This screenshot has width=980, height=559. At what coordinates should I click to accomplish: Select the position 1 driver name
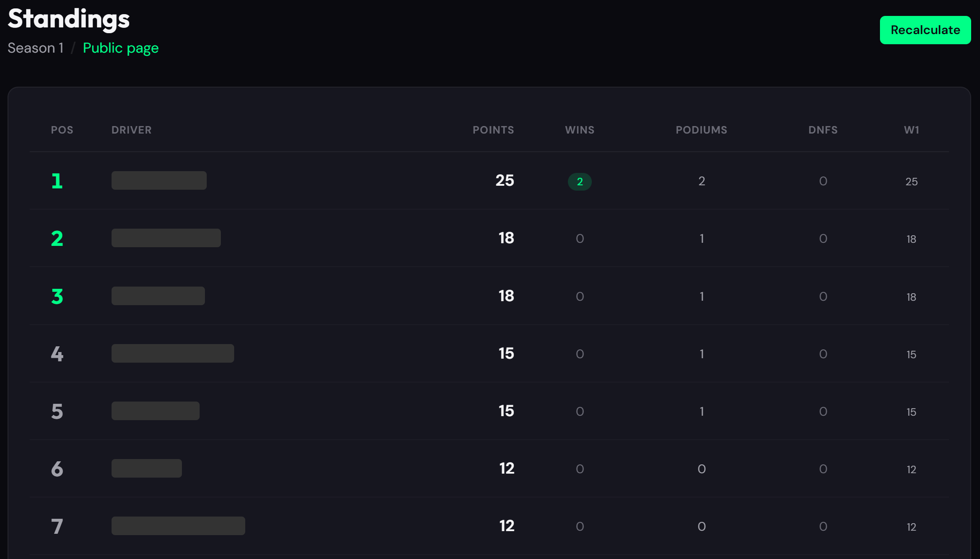[x=159, y=180]
